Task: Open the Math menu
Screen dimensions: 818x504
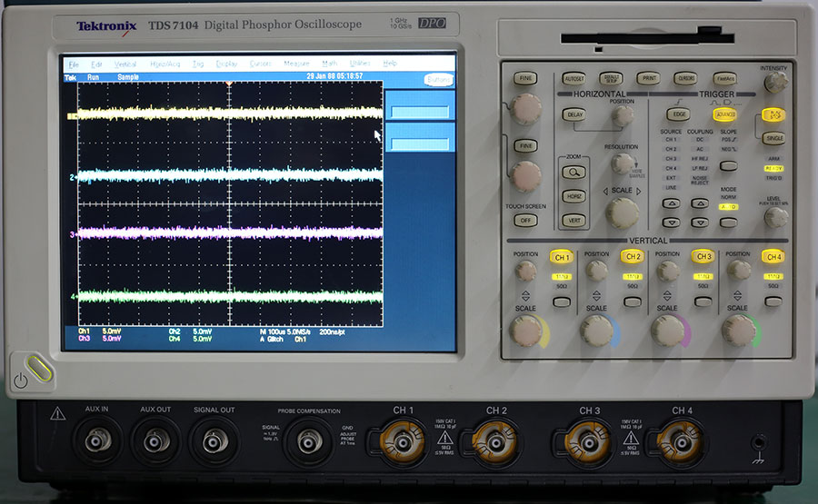Action: click(329, 63)
